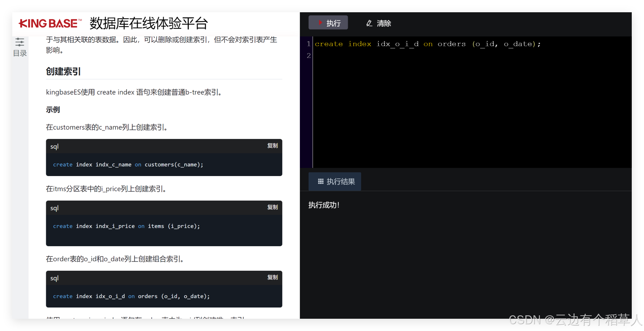This screenshot has width=644, height=331.
Task: Copy the indx_i_price SQL snippet via 复制
Action: [272, 207]
